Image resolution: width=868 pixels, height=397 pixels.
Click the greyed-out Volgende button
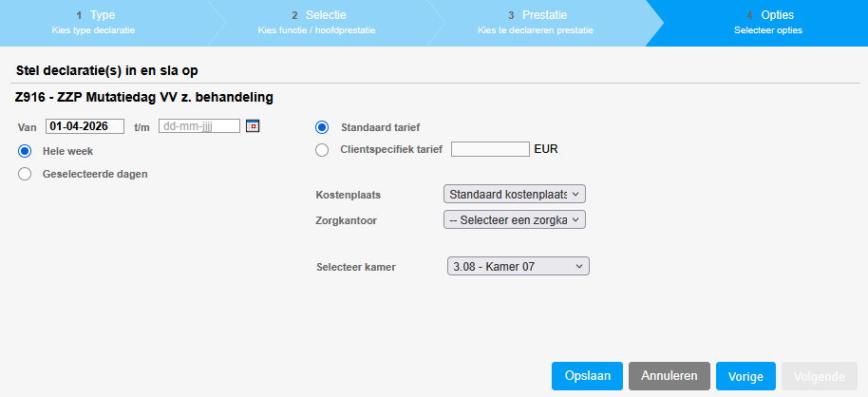pos(819,376)
